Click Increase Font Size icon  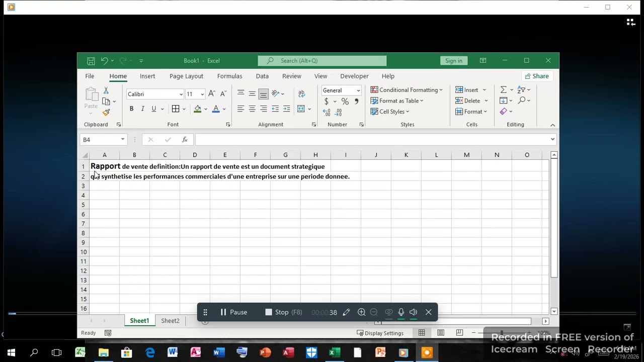pyautogui.click(x=212, y=94)
